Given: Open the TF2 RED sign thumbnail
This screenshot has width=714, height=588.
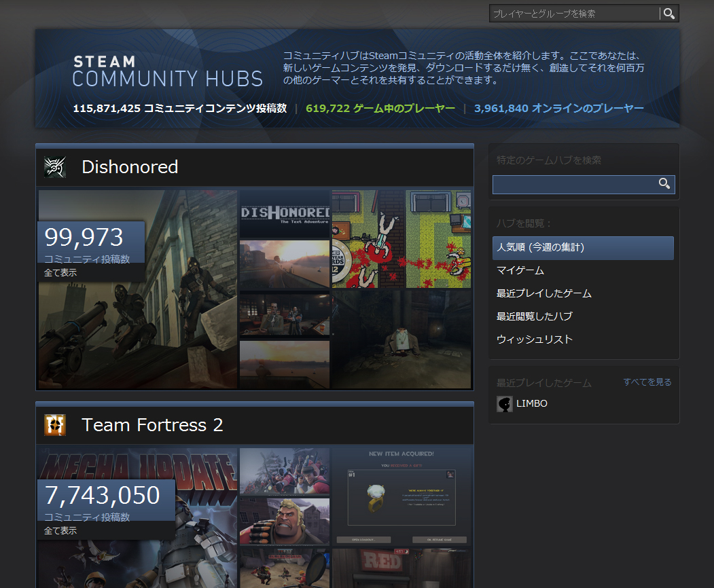Looking at the screenshot, I should [x=401, y=568].
